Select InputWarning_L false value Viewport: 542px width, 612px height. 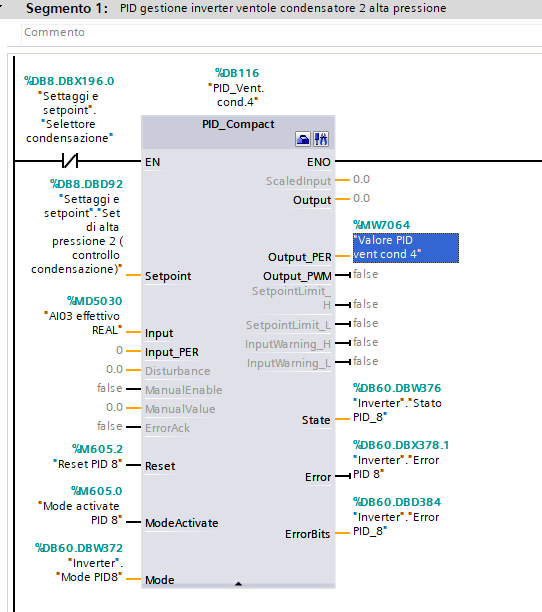click(x=366, y=361)
